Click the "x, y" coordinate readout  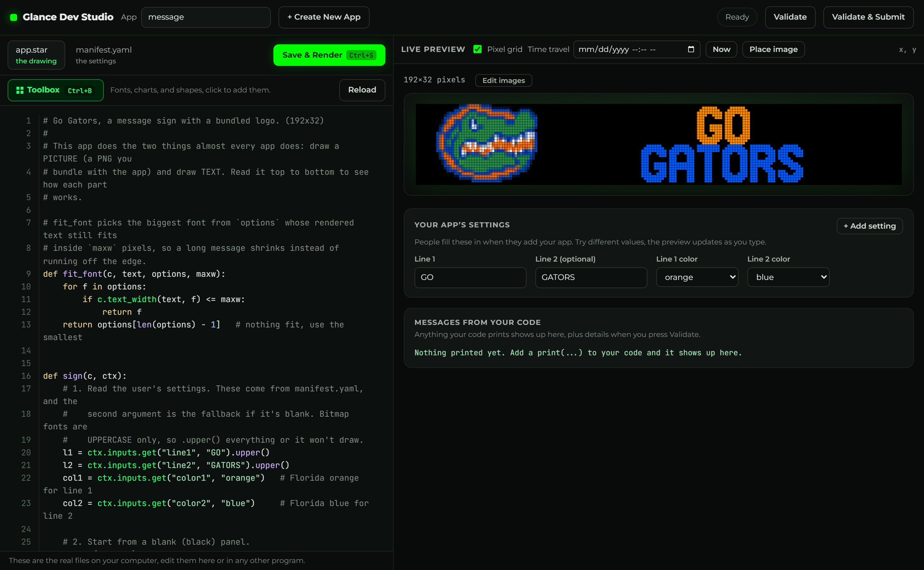pos(907,49)
